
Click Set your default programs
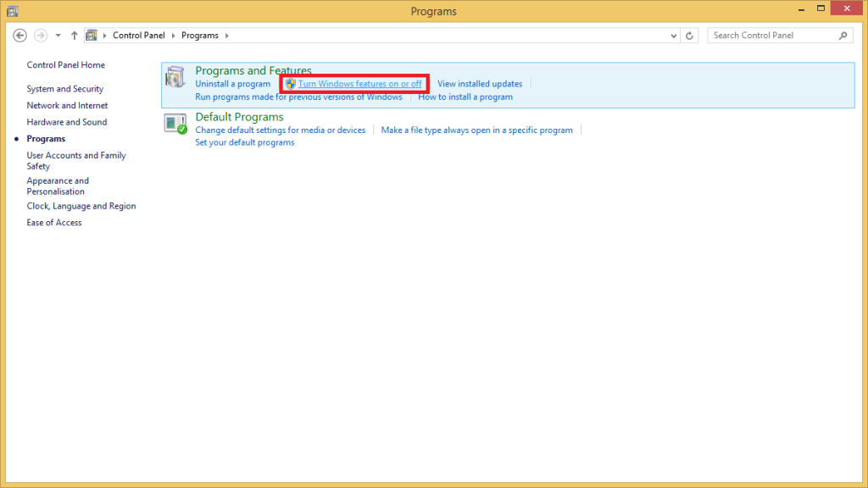pos(244,142)
